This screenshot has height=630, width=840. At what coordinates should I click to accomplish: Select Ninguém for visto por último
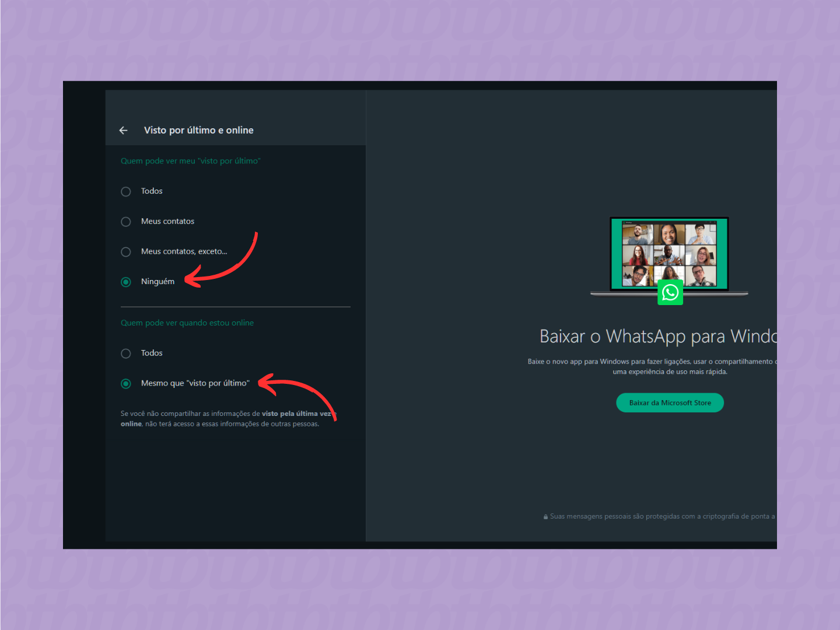pyautogui.click(x=125, y=282)
